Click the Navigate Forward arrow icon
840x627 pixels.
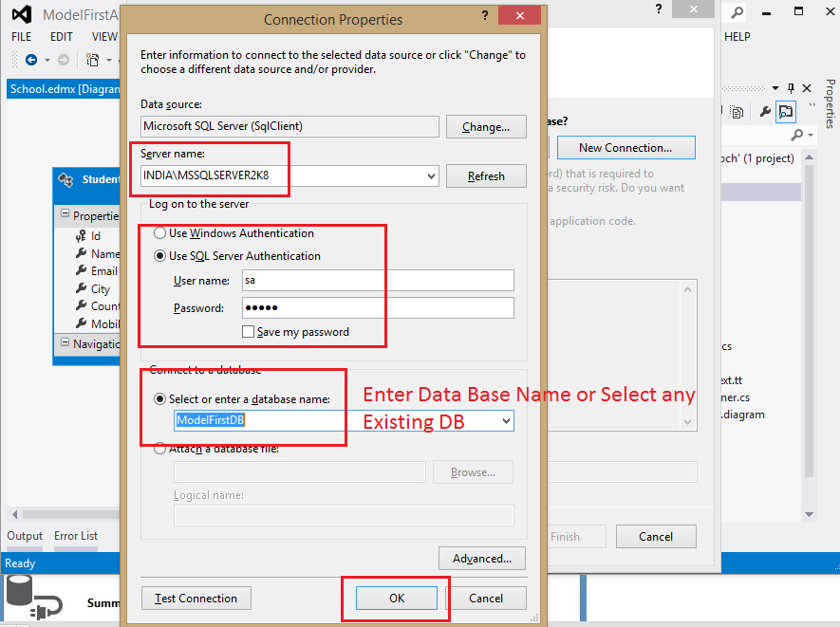(64, 60)
